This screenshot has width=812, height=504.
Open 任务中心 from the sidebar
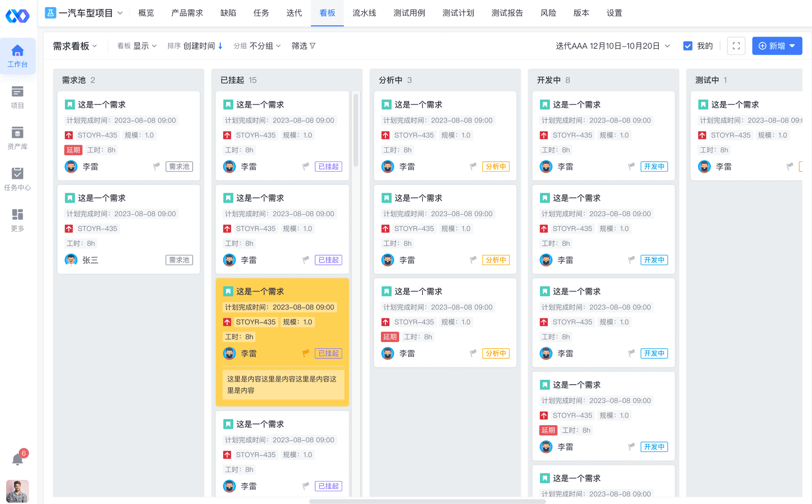[17, 179]
